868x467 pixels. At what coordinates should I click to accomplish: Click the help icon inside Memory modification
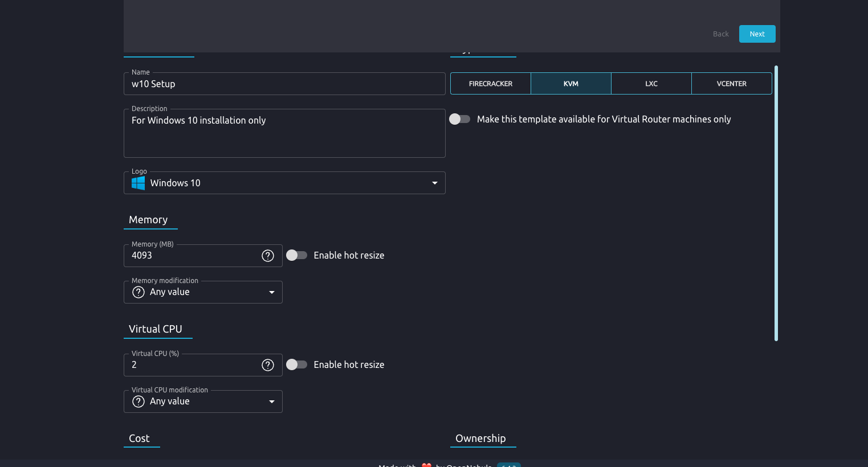point(138,292)
